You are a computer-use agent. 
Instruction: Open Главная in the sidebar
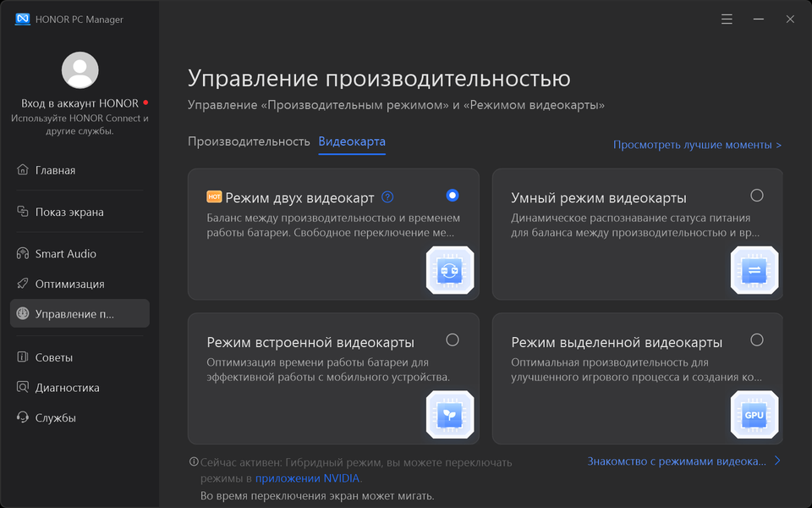[x=80, y=170]
